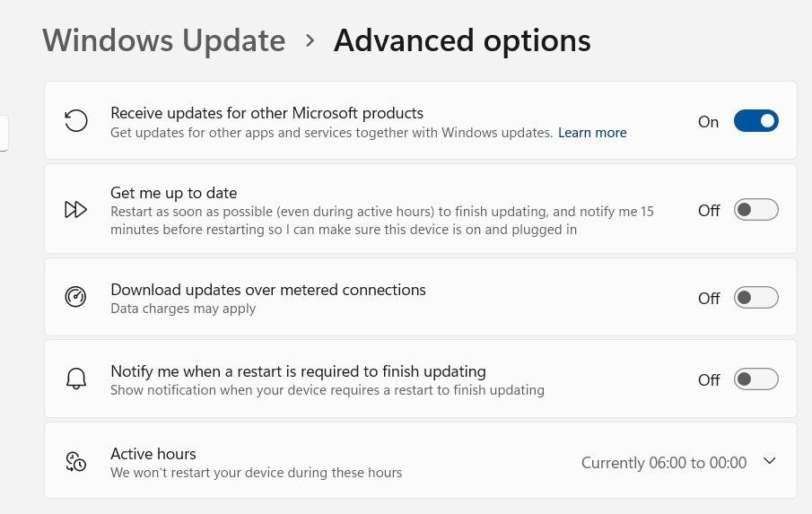
Task: Click Receive updates for other Microsoft products label
Action: (x=266, y=113)
